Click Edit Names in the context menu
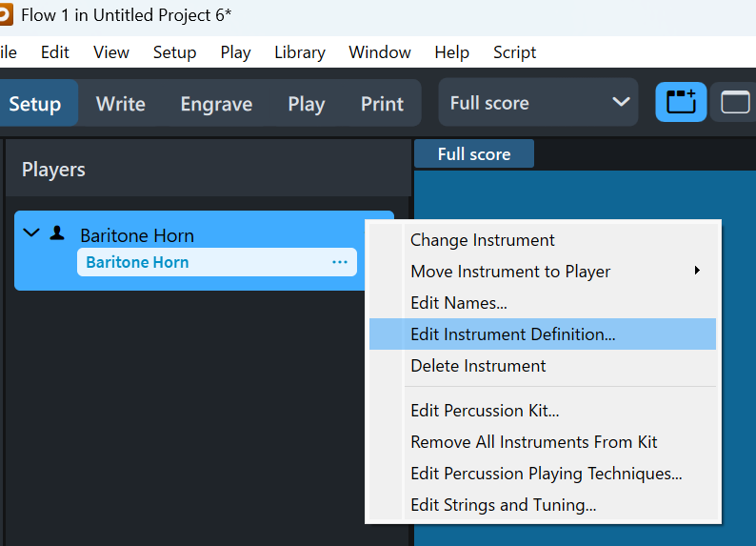The image size is (756, 546). (459, 303)
